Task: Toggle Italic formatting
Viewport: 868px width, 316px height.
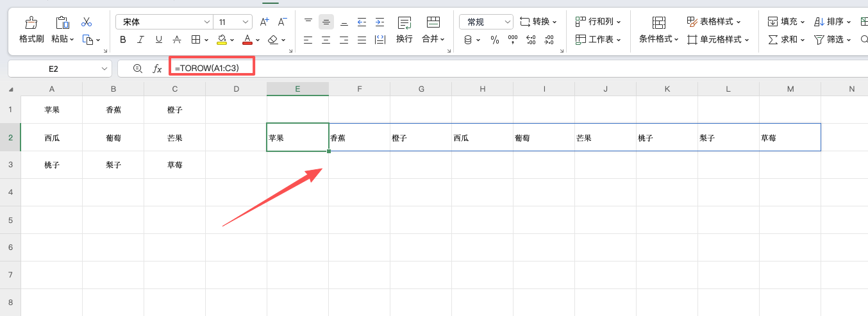Action: [141, 40]
